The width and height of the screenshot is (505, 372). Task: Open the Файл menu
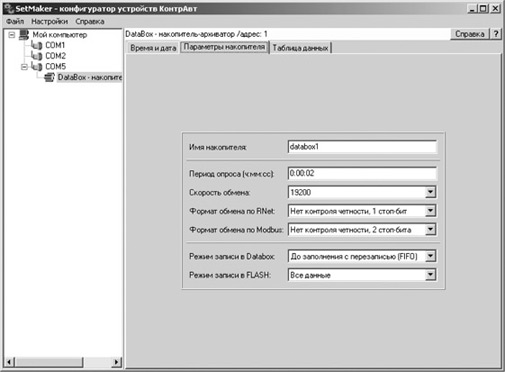[15, 22]
